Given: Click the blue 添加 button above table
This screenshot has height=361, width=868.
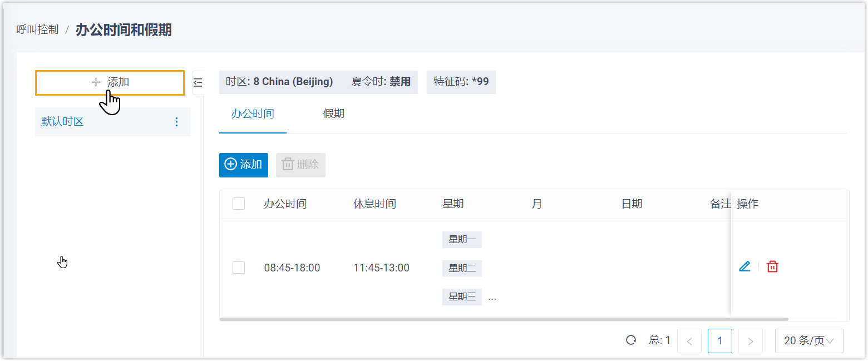Looking at the screenshot, I should click(244, 165).
